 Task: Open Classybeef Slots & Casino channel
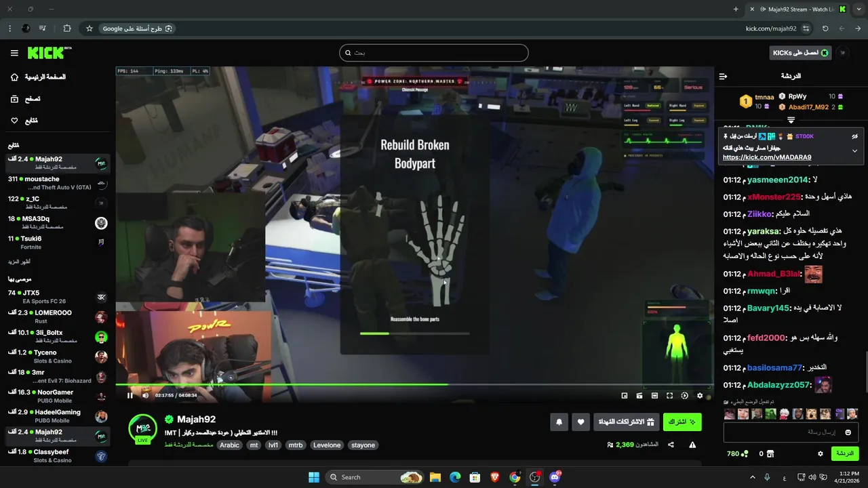tap(57, 455)
